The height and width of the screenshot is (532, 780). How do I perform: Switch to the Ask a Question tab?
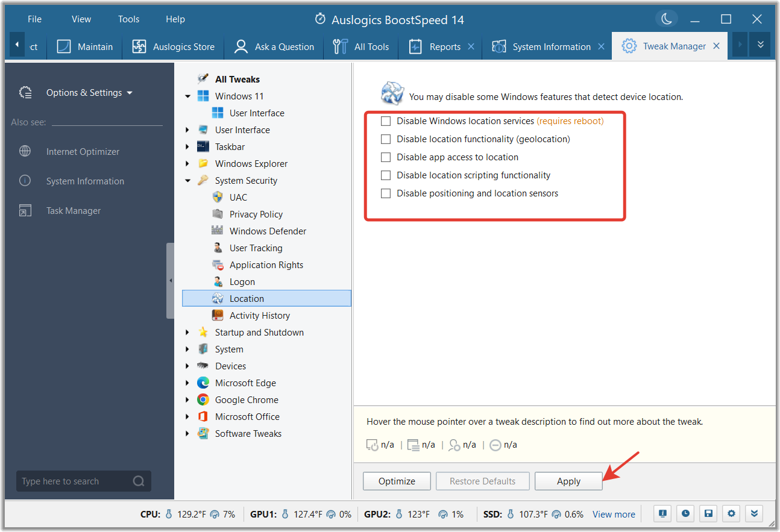[x=274, y=46]
